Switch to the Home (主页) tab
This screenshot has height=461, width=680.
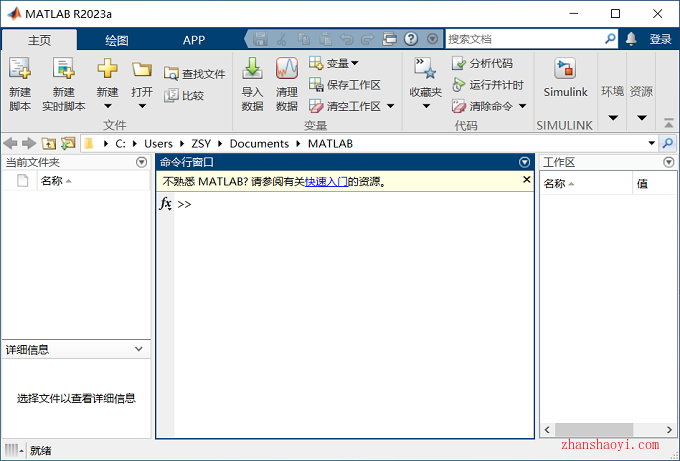tap(39, 40)
